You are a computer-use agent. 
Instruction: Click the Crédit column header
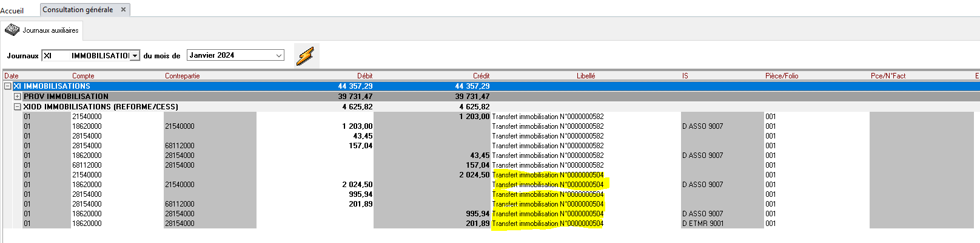point(481,76)
